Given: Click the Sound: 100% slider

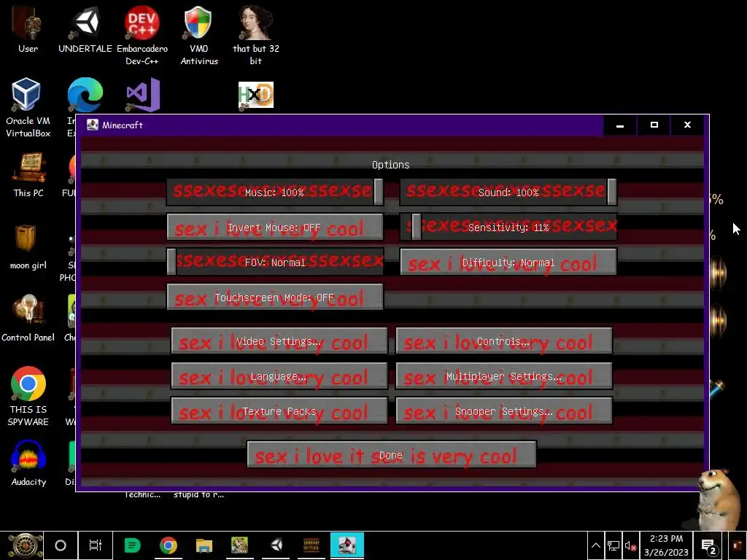Looking at the screenshot, I should 508,192.
